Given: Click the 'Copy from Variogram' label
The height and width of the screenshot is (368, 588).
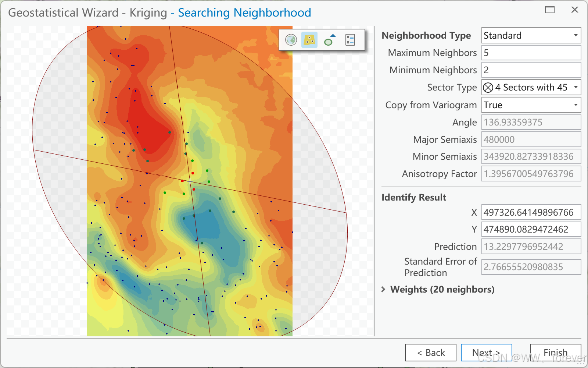Looking at the screenshot, I should point(431,105).
